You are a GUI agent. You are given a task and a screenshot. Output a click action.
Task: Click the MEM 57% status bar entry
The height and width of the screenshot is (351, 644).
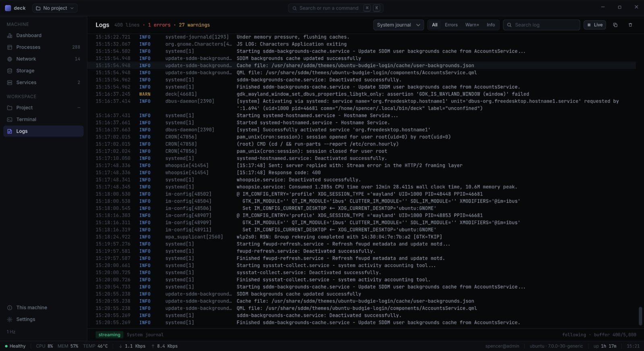pyautogui.click(x=68, y=346)
